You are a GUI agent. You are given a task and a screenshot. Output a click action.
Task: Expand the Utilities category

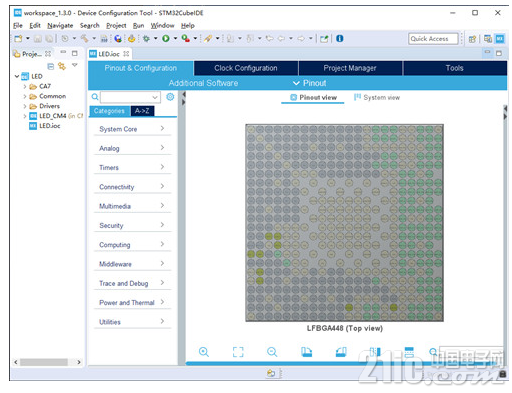[132, 322]
